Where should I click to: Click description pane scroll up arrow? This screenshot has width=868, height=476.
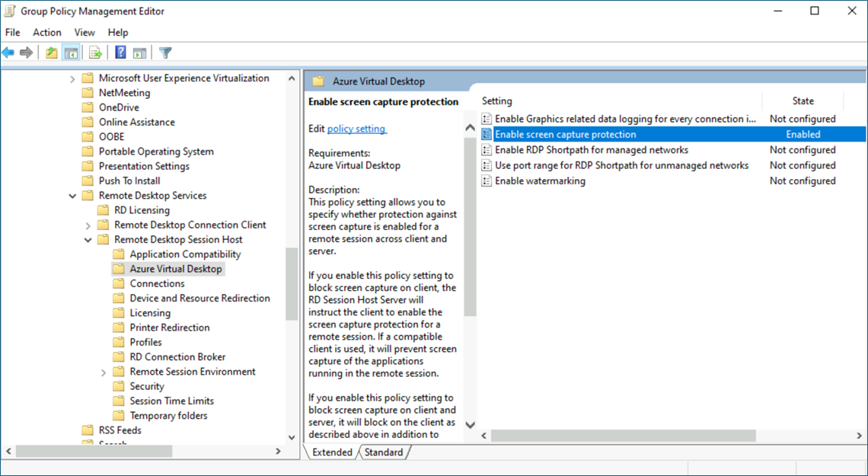click(x=470, y=128)
